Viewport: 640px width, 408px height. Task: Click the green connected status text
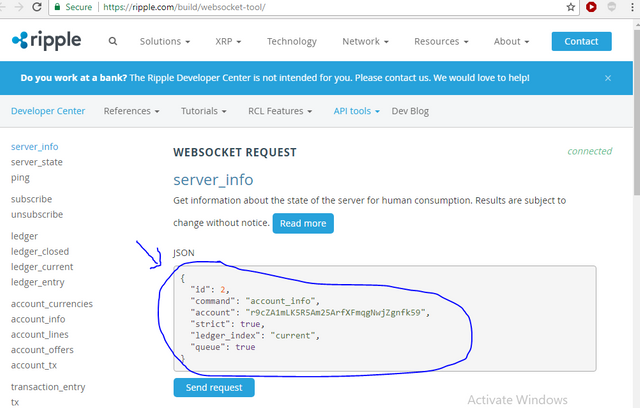point(589,151)
